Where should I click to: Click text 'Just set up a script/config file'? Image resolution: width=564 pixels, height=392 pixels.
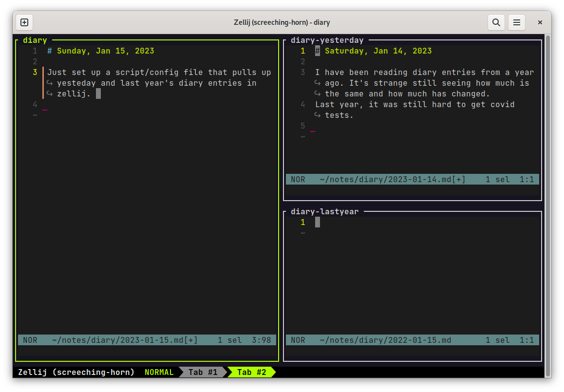click(125, 72)
